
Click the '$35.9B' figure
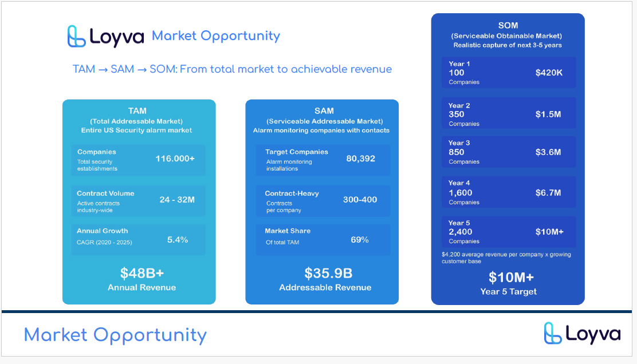pyautogui.click(x=328, y=273)
